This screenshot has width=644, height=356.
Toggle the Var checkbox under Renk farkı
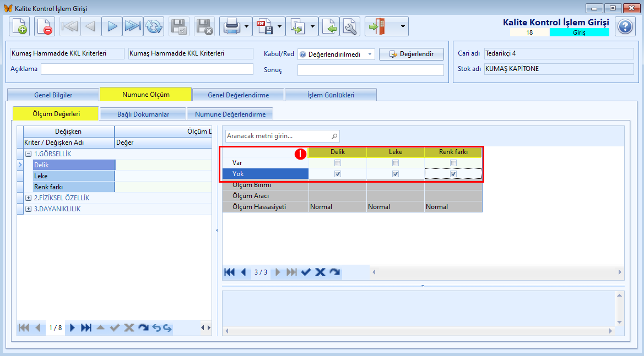pos(453,163)
